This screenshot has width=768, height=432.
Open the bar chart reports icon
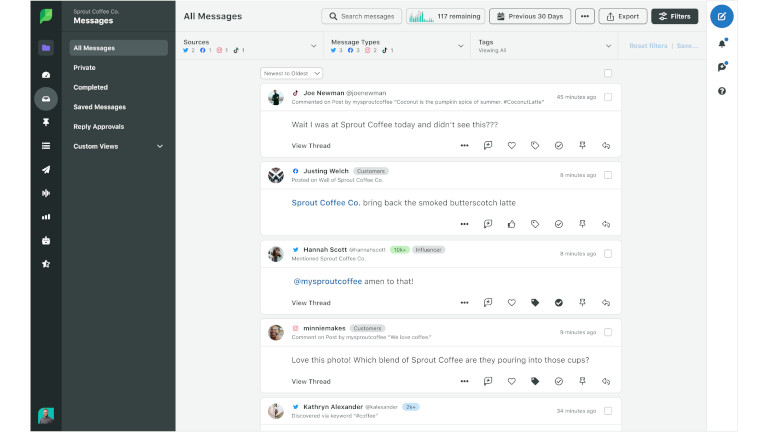pos(46,216)
